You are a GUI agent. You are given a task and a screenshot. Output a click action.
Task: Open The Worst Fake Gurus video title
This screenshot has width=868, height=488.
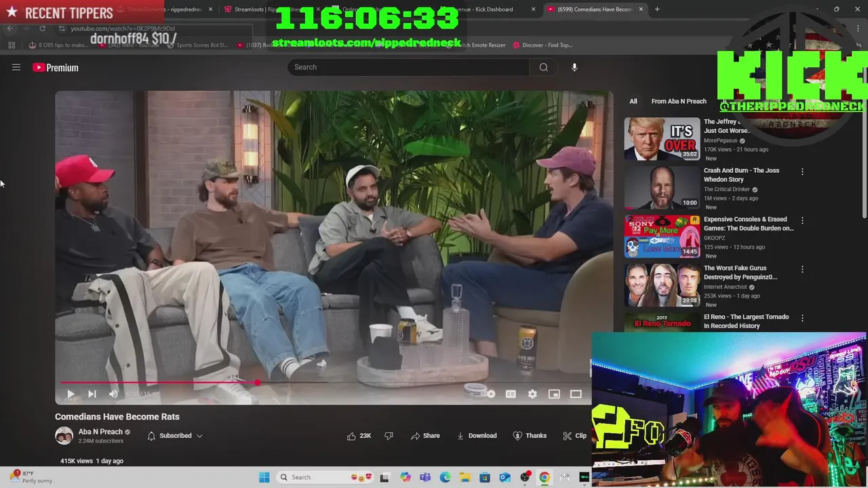741,272
